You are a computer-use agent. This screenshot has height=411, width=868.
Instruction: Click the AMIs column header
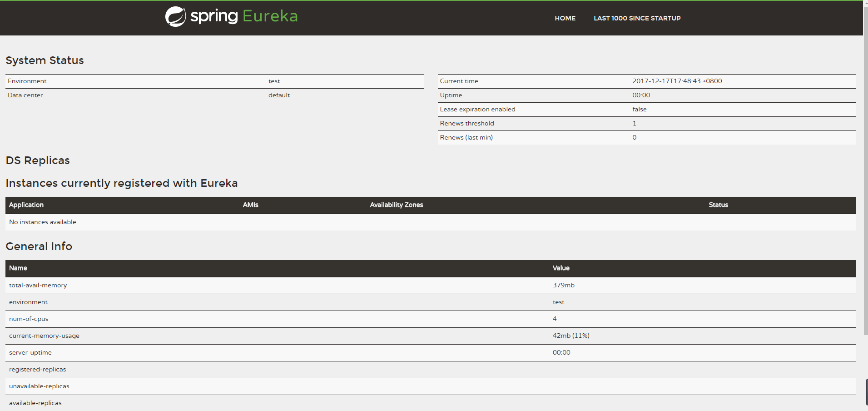(250, 205)
